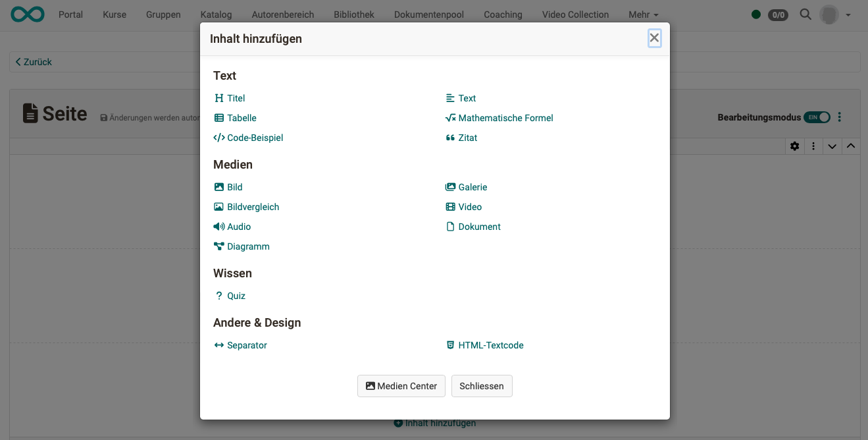Add a Separator element
The height and width of the screenshot is (440, 868).
(x=246, y=345)
